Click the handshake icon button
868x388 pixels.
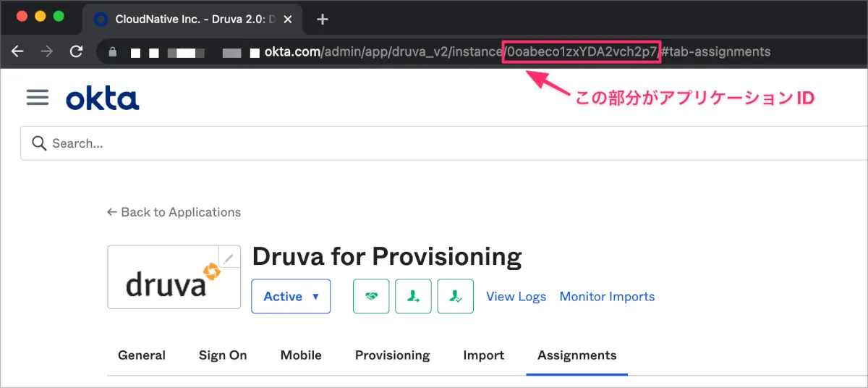tap(371, 296)
